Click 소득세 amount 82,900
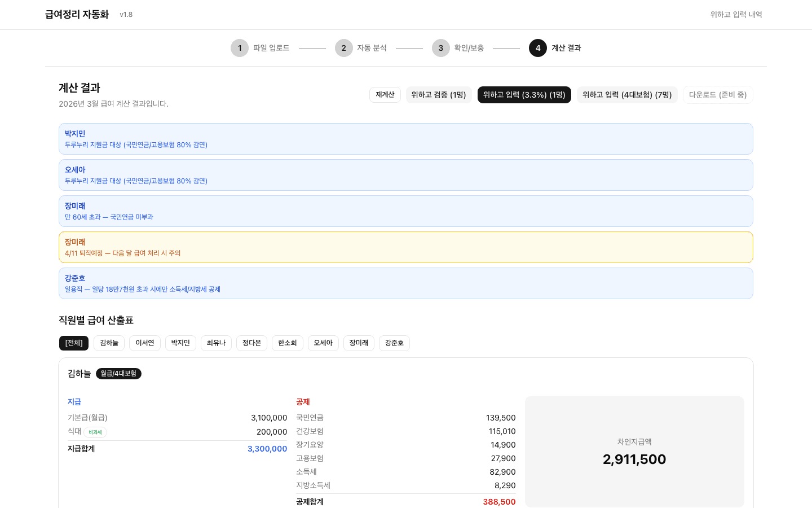812x508 pixels. [502, 472]
